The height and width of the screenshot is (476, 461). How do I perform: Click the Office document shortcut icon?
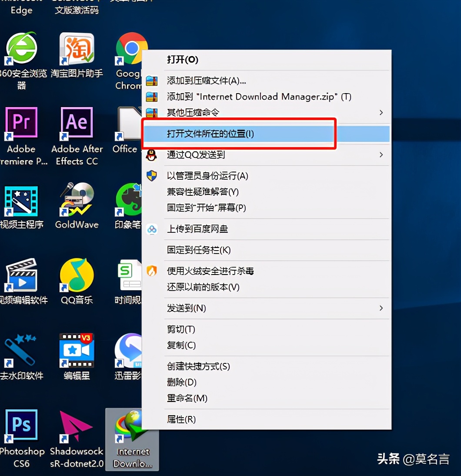click(129, 124)
